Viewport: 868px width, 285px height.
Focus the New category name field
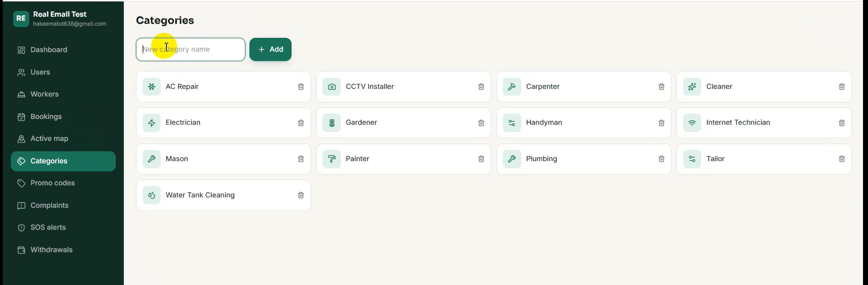(x=190, y=49)
